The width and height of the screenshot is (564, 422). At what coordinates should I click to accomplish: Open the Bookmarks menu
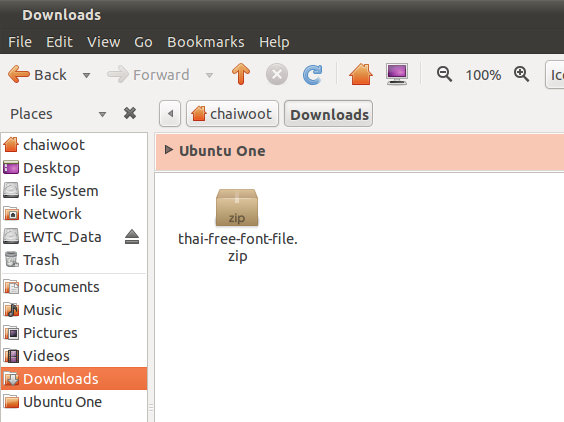(x=206, y=42)
